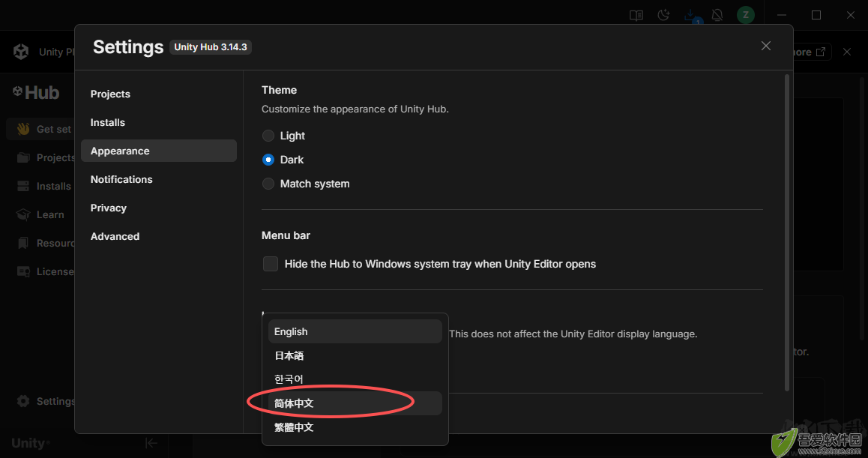Image resolution: width=868 pixels, height=458 pixels.
Task: Collapse the Hub sidebar with arrow icon
Action: point(151,443)
